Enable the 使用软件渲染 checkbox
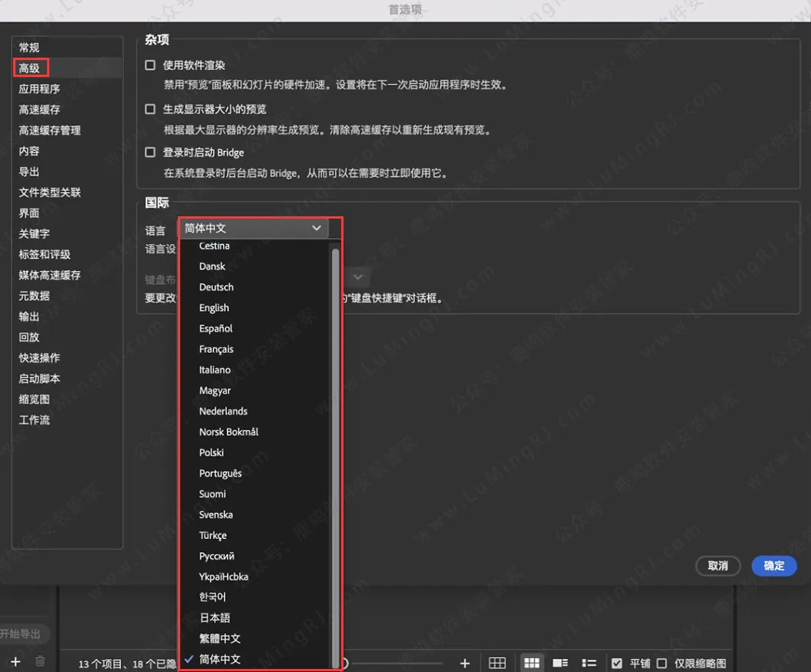 click(150, 65)
